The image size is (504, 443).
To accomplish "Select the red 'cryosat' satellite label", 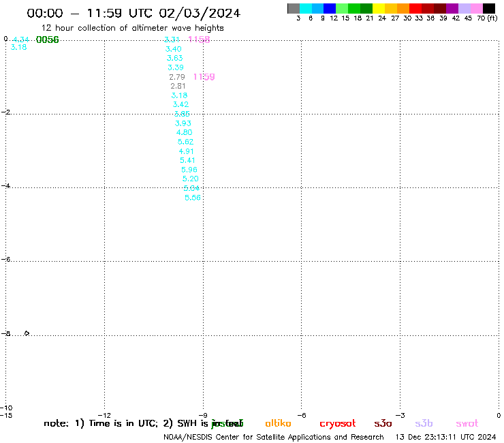I will [338, 424].
